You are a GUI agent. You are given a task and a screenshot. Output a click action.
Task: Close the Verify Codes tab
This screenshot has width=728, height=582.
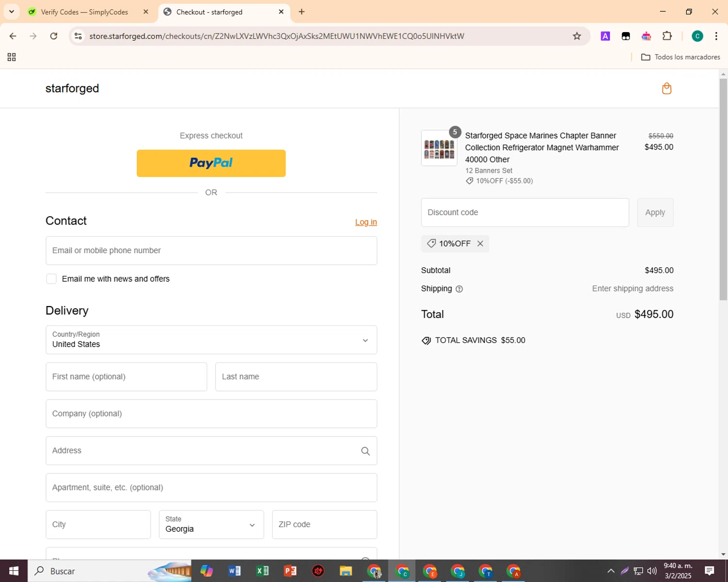point(146,12)
